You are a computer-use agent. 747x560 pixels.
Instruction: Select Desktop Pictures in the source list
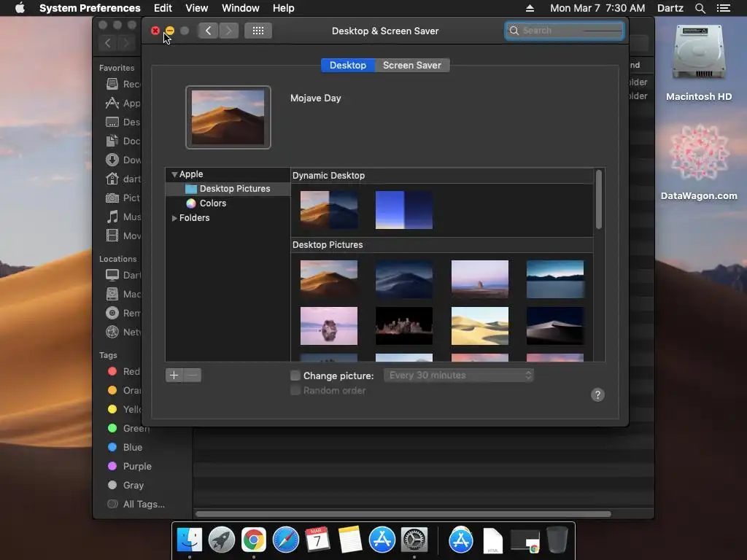(x=228, y=189)
